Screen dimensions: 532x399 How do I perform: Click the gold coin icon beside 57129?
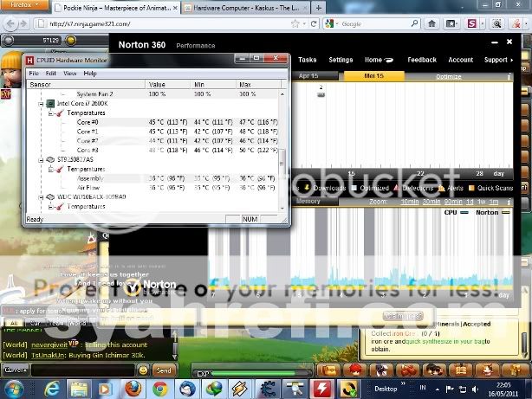(x=70, y=41)
